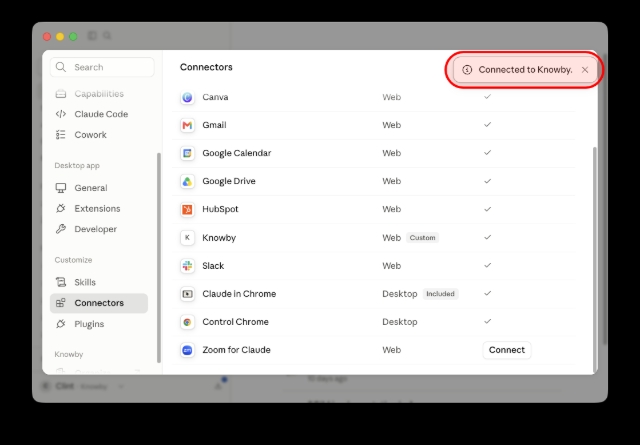Click the Google Calendar connector name
The image size is (640, 445).
tap(237, 153)
